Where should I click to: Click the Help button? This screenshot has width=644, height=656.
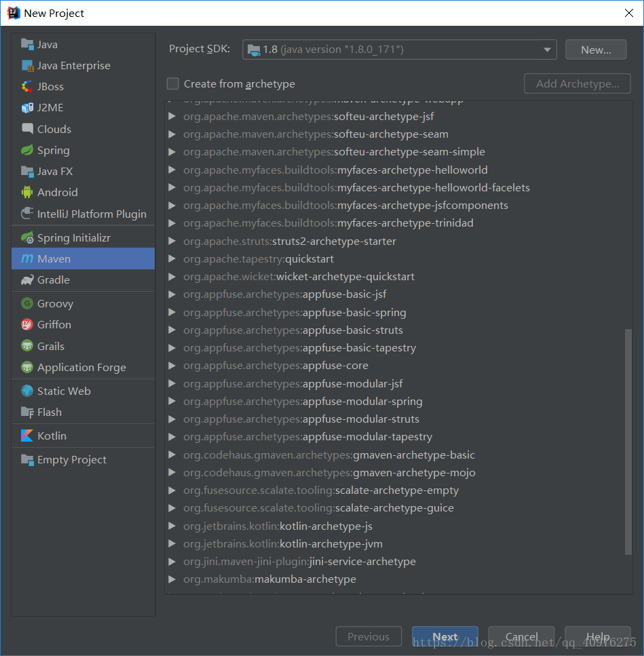pyautogui.click(x=598, y=636)
